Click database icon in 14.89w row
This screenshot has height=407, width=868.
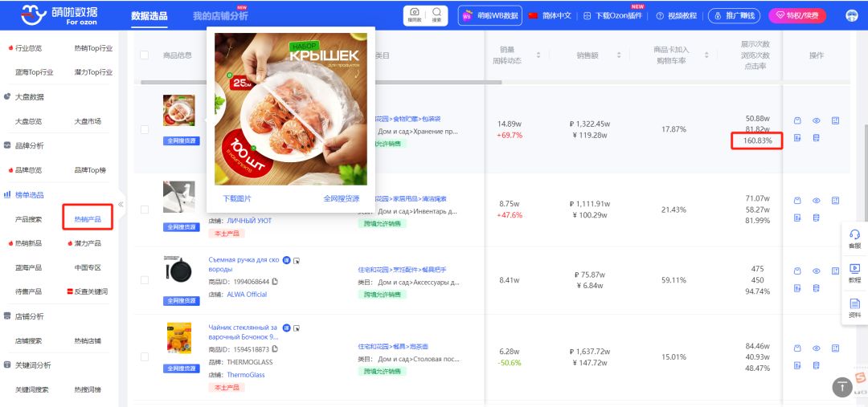[x=816, y=138]
